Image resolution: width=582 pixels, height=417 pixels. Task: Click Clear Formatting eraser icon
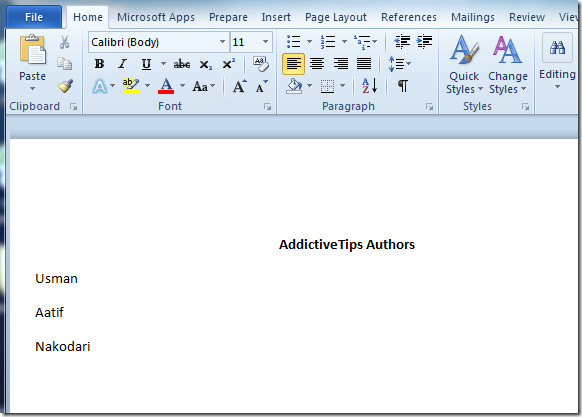click(261, 64)
